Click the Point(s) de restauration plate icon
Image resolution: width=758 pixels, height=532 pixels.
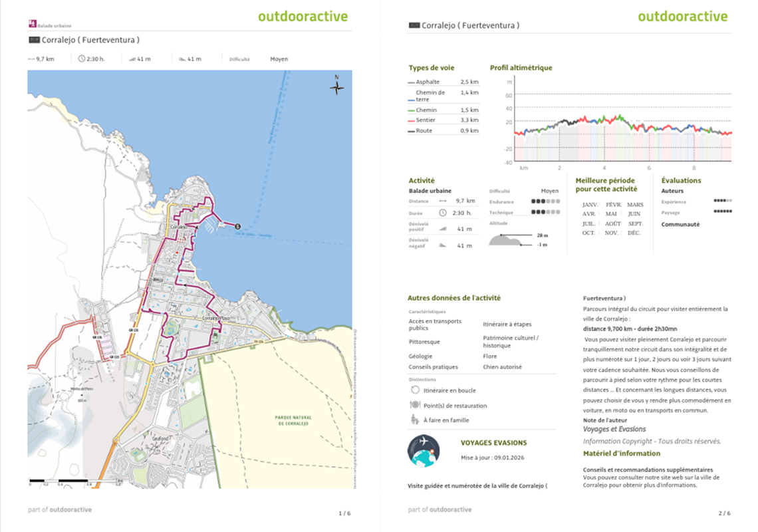[x=415, y=405]
